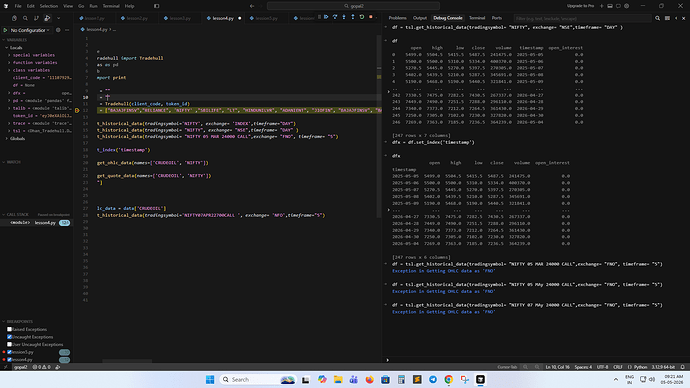The height and width of the screenshot is (388, 690).
Task: Open the Run menu
Action: [93, 6]
